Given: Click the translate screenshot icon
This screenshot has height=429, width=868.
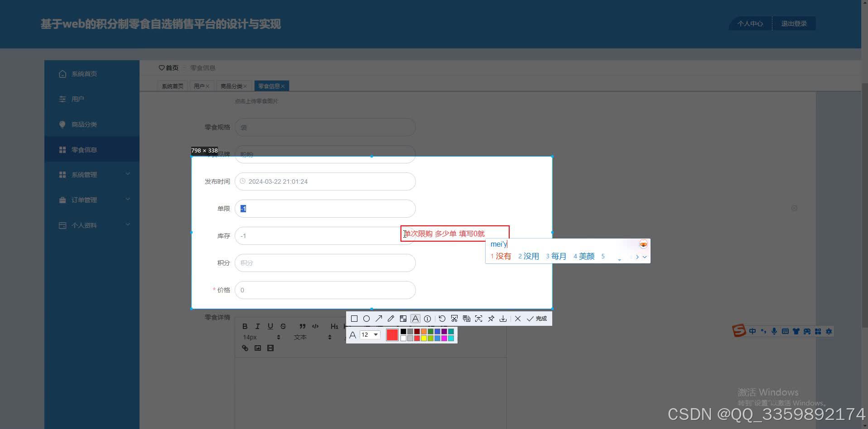Looking at the screenshot, I should (467, 319).
